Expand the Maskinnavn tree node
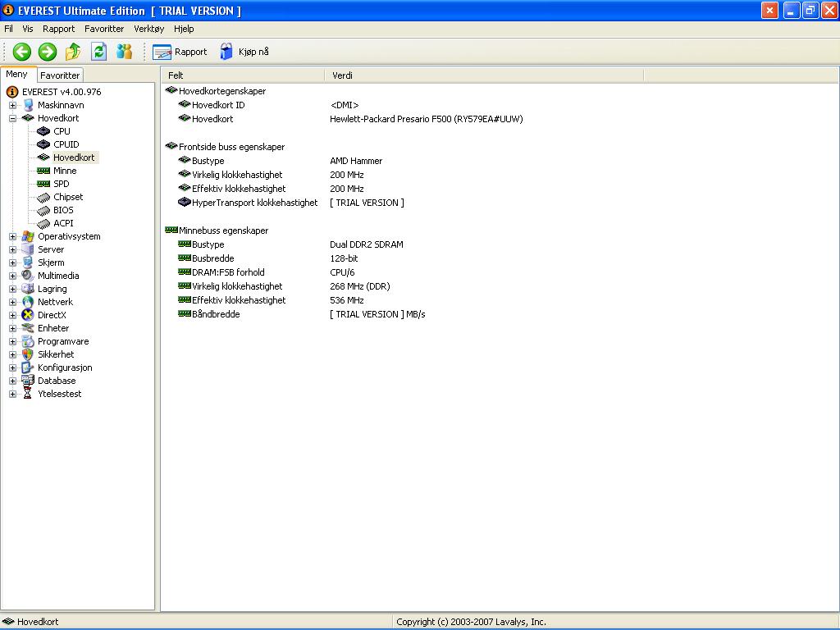This screenshot has height=630, width=840. point(12,106)
